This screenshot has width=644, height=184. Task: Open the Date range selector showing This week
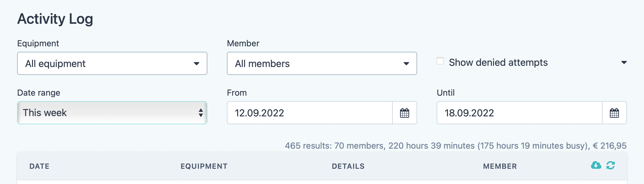coord(112,113)
